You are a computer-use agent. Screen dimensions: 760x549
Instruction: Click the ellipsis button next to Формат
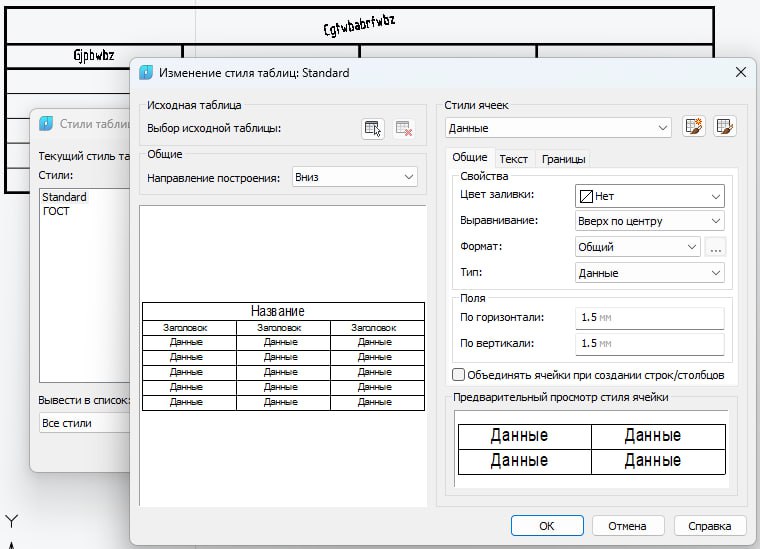pos(714,247)
